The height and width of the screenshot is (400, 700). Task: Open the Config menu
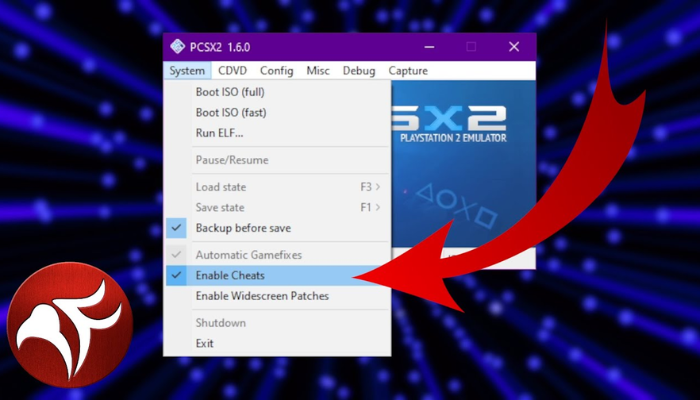[x=276, y=71]
